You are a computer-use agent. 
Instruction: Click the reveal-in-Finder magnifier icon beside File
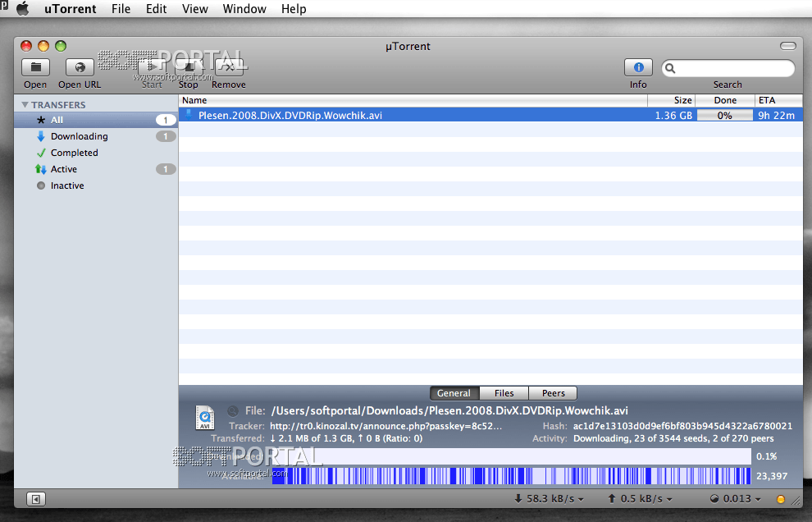(233, 411)
